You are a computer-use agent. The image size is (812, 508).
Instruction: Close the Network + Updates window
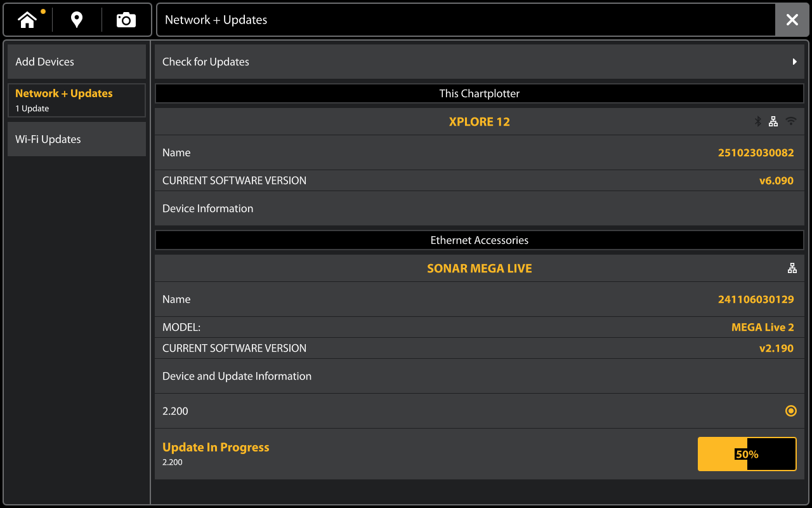[x=792, y=20]
